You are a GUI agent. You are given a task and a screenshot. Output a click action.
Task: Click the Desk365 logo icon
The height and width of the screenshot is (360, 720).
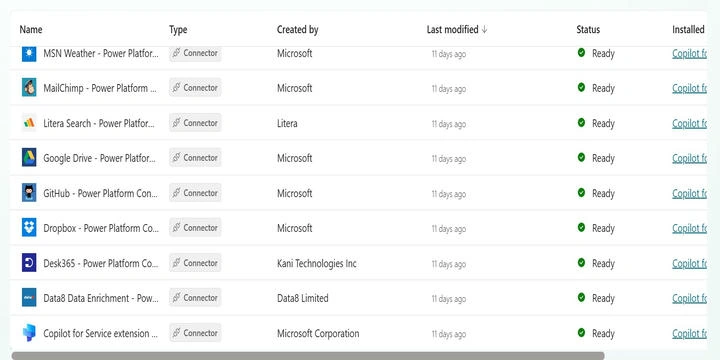(x=29, y=263)
